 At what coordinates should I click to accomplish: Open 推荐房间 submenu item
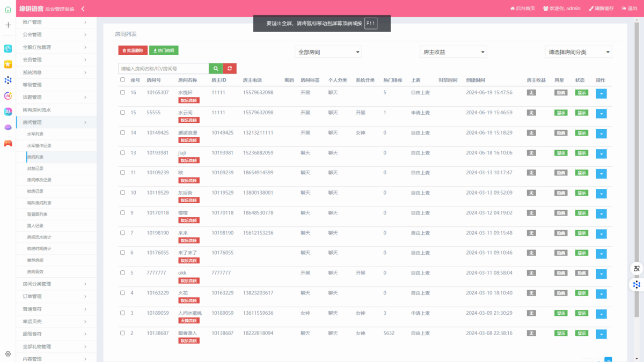(x=35, y=260)
